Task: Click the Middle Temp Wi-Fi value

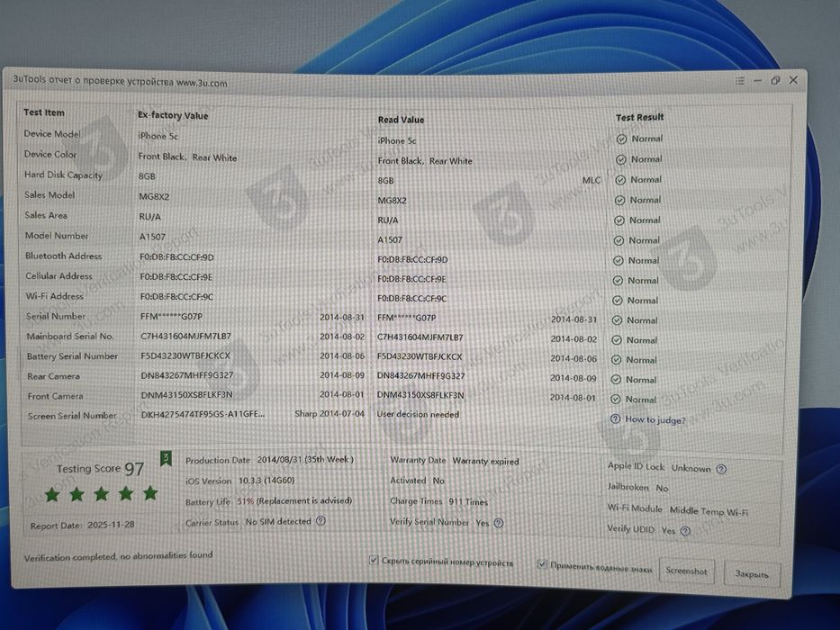Action: pos(709,510)
